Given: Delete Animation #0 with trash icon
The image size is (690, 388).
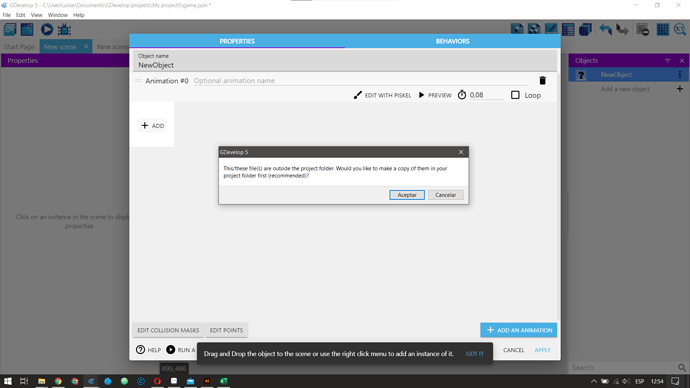Looking at the screenshot, I should click(x=543, y=81).
